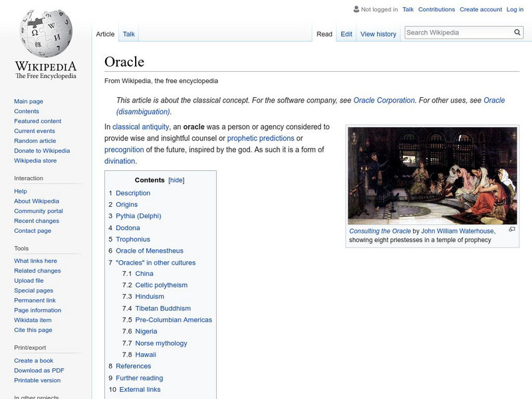This screenshot has height=399, width=532.
Task: Click Download as PDF under Print/export
Action: pos(41,370)
